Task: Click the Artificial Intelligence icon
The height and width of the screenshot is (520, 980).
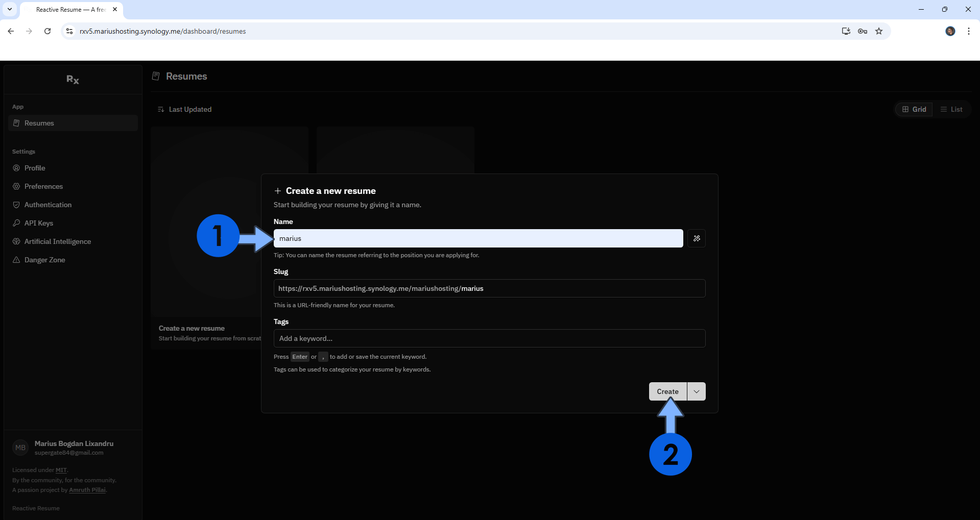Action: coord(16,241)
